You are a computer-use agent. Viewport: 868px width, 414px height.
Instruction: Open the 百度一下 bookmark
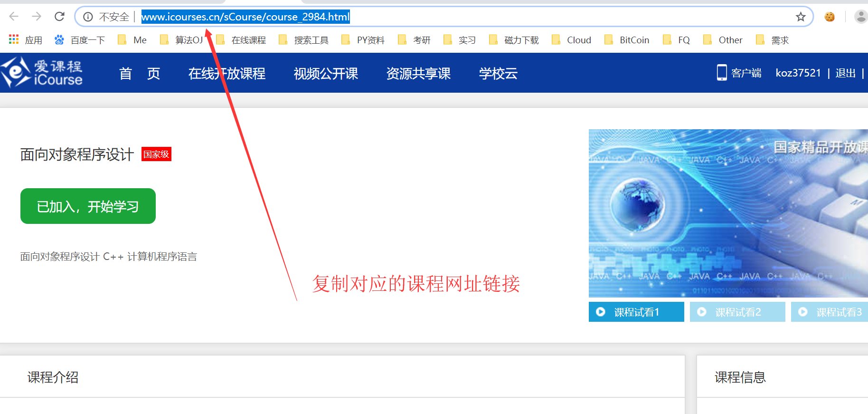click(x=79, y=40)
